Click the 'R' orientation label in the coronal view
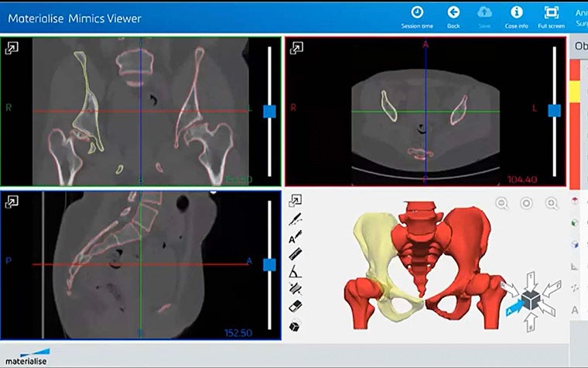 9,108
